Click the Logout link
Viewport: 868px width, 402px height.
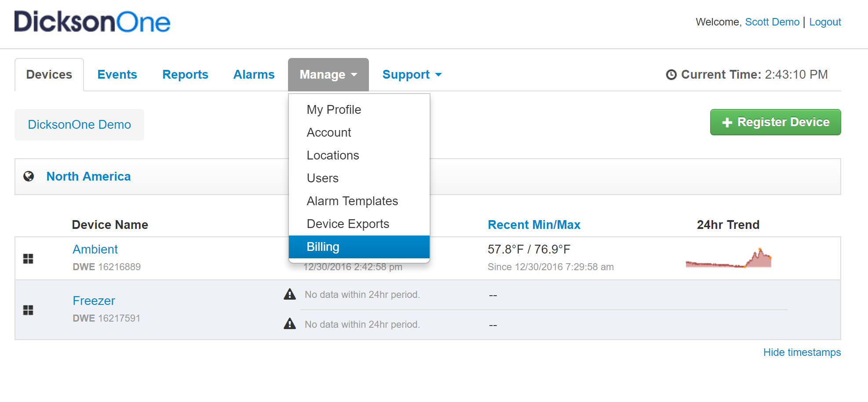(x=825, y=22)
